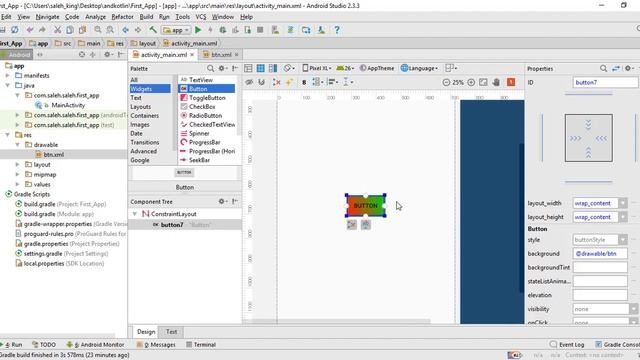Open the Navigate menu
Viewport: 640px width, 360px height.
point(47,17)
